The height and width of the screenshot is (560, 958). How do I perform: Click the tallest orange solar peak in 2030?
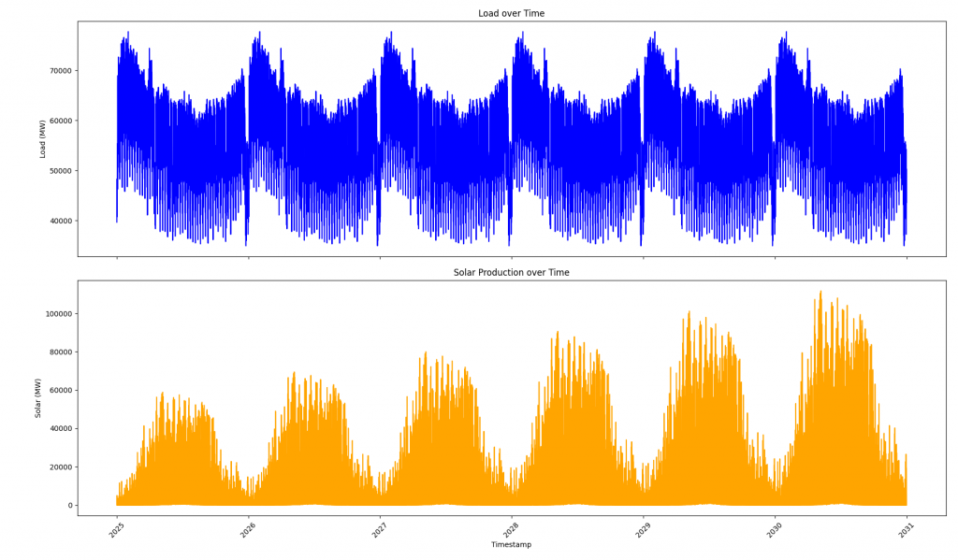tap(820, 293)
